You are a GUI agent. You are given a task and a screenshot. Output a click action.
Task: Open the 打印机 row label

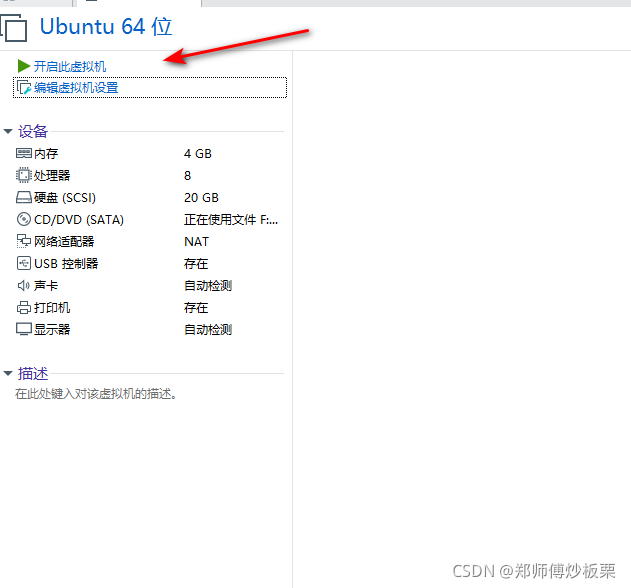52,307
